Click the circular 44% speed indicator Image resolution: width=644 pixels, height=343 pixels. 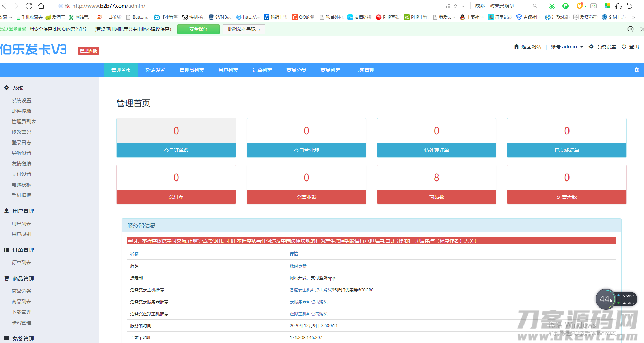[x=606, y=299]
